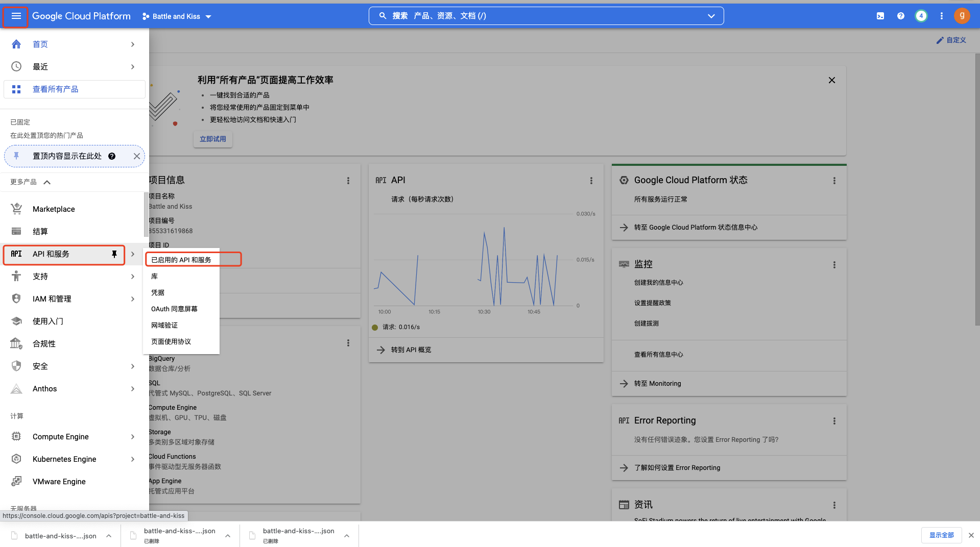Screen dimensions: 980x547
Task: Click the VMware Engine icon
Action: point(16,481)
